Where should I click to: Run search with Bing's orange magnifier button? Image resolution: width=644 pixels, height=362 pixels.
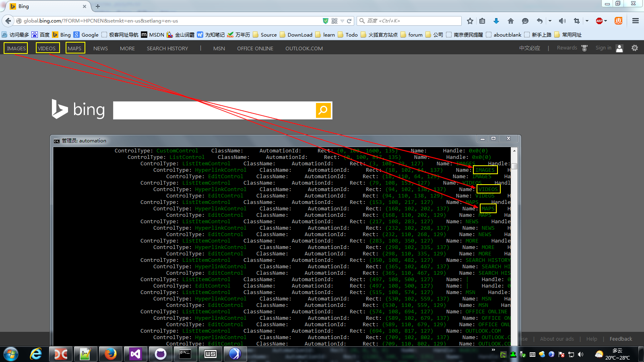pos(323,110)
